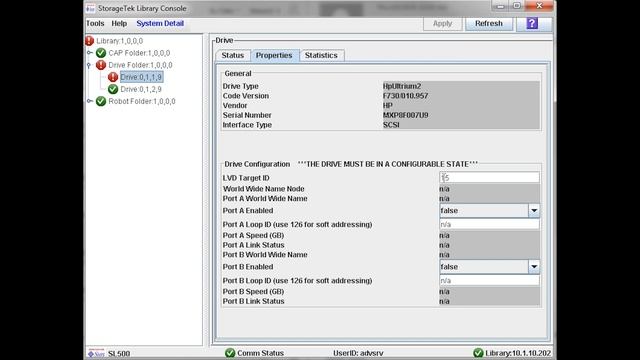Viewport: 640px width, 360px height.
Task: Select CAP Folder:1,0,0,0 in the tree
Action: [139, 53]
